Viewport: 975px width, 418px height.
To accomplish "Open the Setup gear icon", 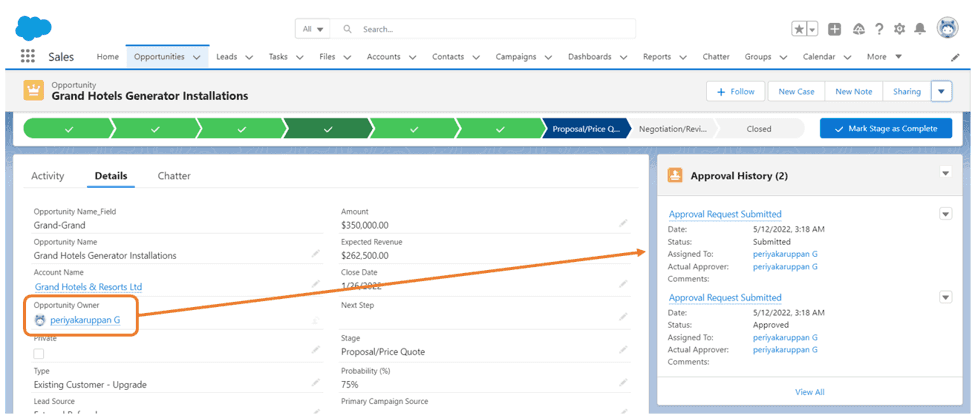I will point(899,29).
